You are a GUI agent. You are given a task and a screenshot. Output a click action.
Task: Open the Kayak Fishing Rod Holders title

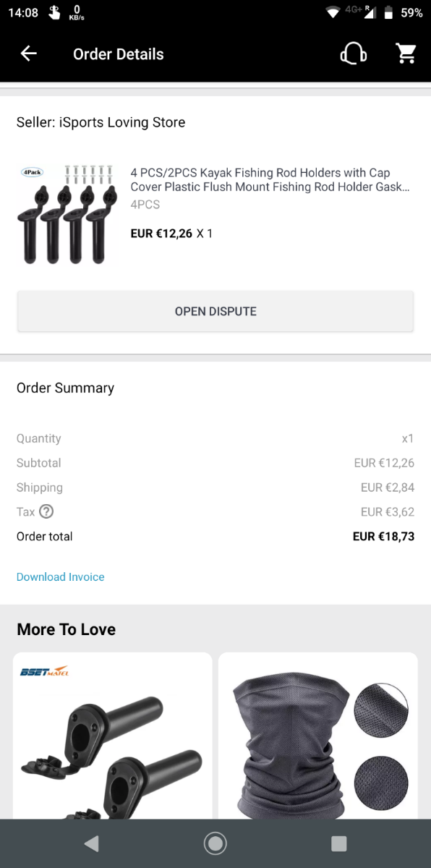click(270, 179)
